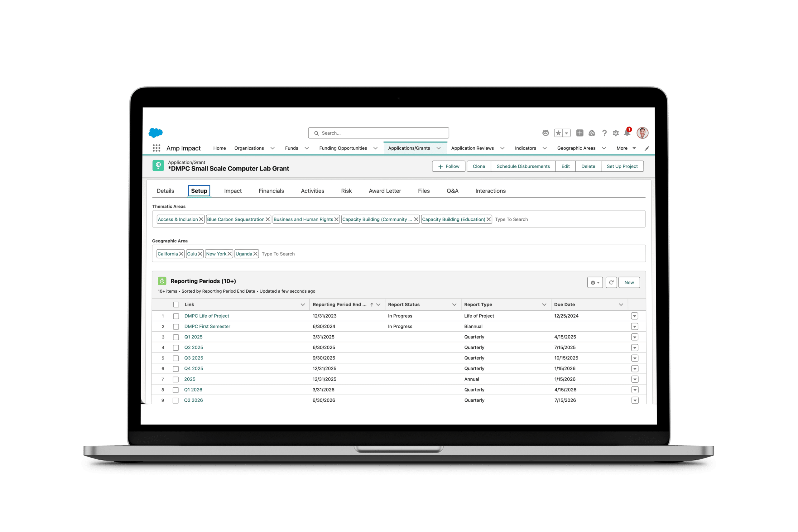Check the box for DMPC Life of Project
The width and height of the screenshot is (798, 532).
(176, 316)
